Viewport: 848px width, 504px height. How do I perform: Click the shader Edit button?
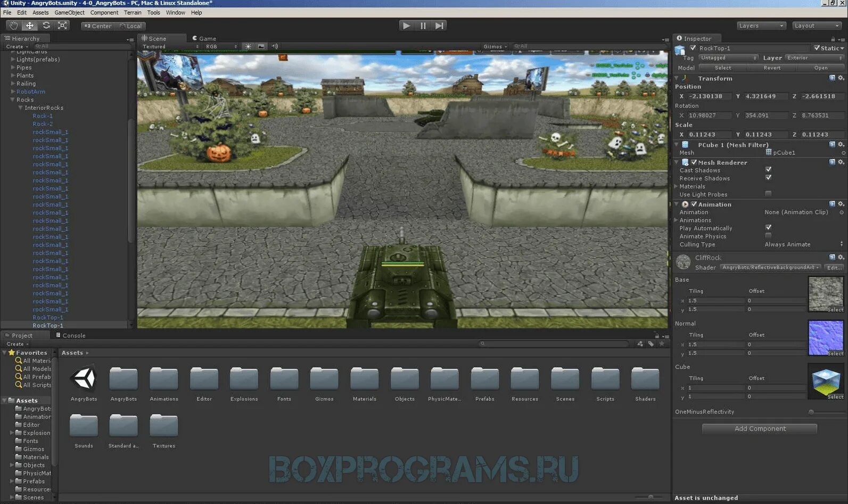(x=834, y=267)
